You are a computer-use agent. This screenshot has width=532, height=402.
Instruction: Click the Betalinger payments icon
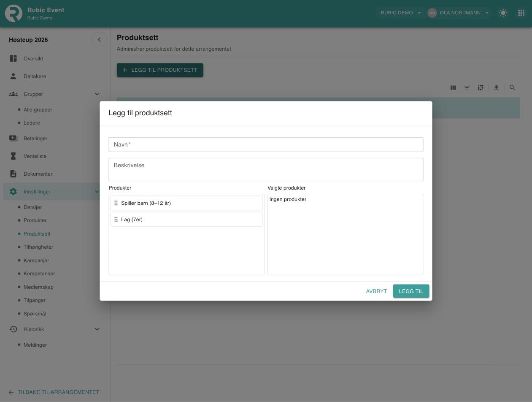[x=14, y=139]
